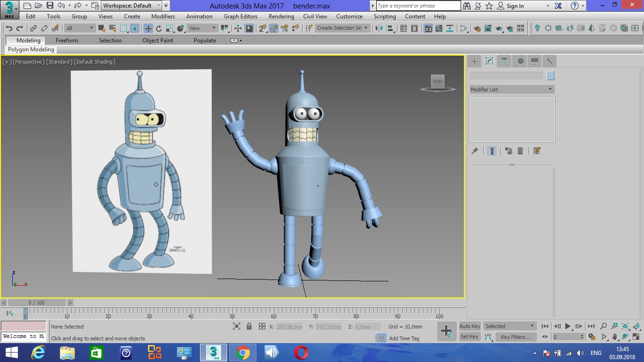Toggle Angle Snap
644x362 pixels.
point(273,28)
